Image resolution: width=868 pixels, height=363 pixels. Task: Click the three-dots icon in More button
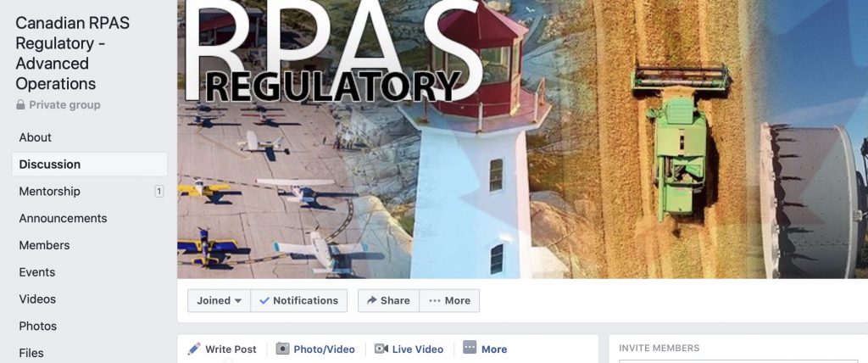click(435, 300)
